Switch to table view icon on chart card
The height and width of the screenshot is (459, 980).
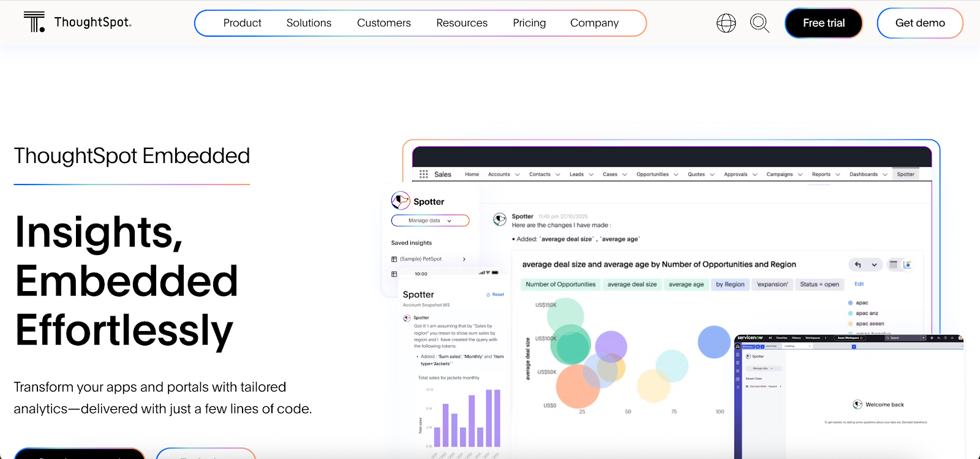click(893, 265)
